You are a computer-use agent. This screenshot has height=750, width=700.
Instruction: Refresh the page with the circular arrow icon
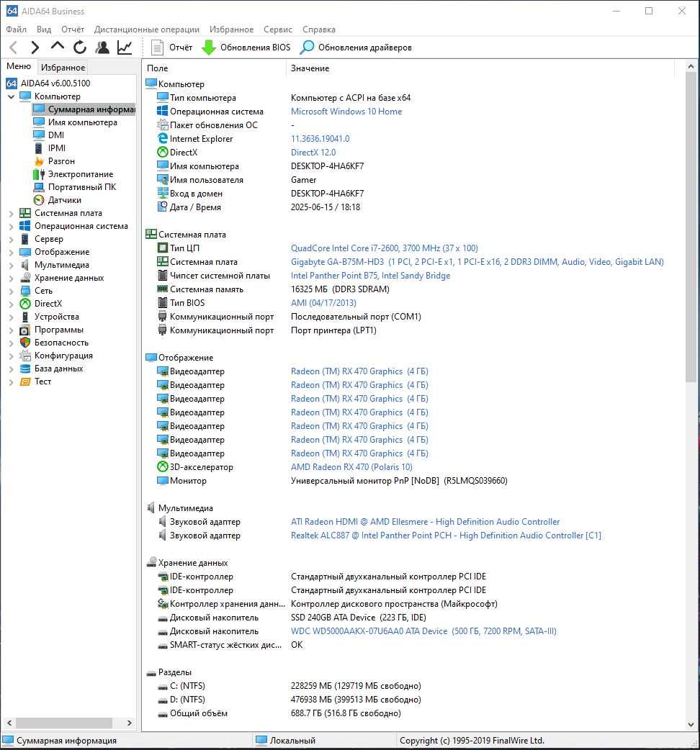80,48
